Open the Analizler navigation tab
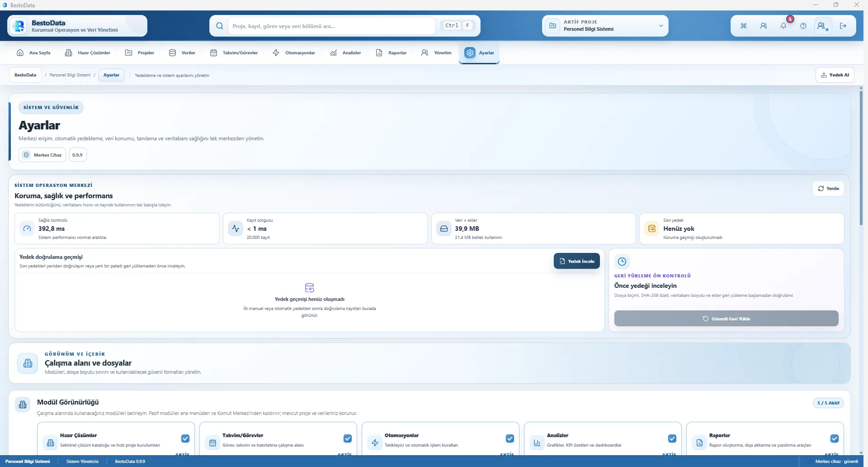 click(346, 53)
